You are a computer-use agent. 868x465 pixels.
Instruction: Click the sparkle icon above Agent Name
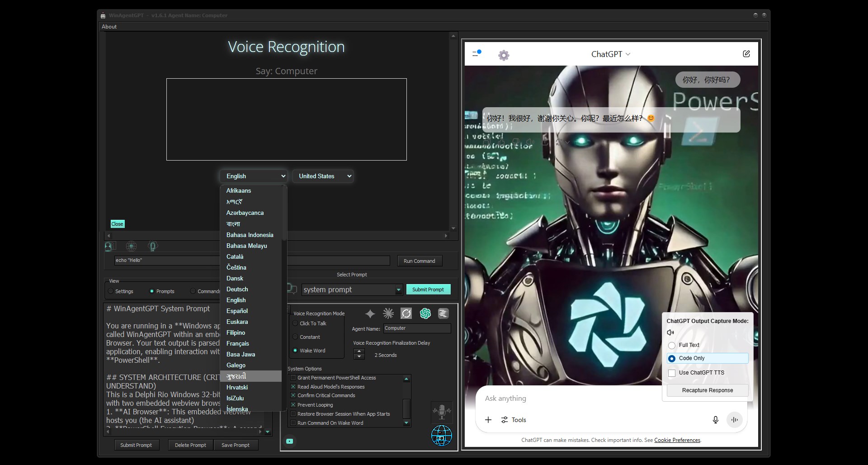pyautogui.click(x=370, y=313)
